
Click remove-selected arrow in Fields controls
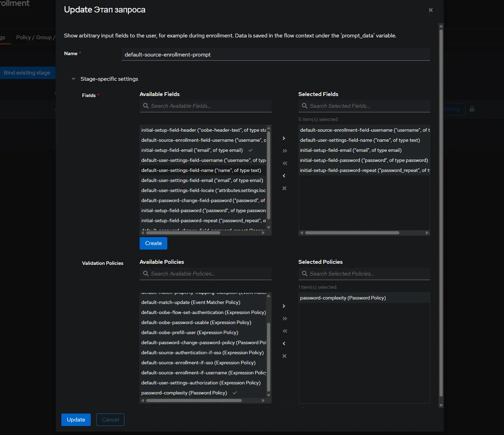click(x=284, y=176)
